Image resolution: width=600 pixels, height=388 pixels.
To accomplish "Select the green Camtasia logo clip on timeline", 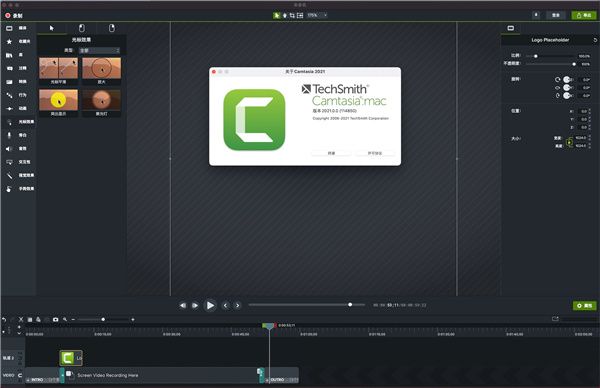I will [71, 358].
